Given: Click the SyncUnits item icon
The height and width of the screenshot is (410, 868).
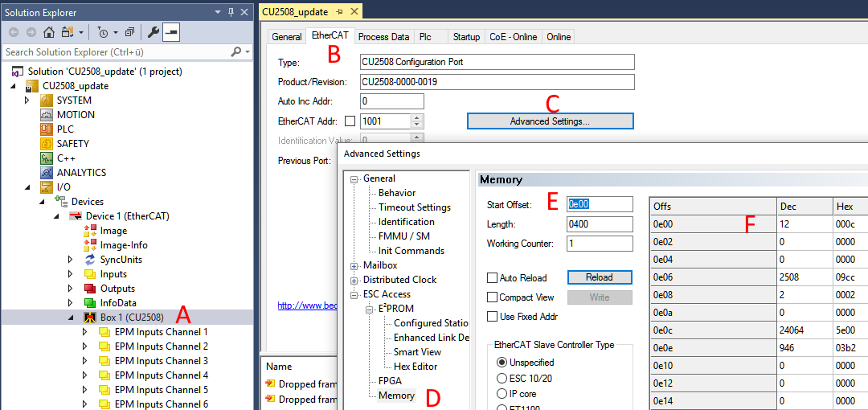Looking at the screenshot, I should pos(90,260).
